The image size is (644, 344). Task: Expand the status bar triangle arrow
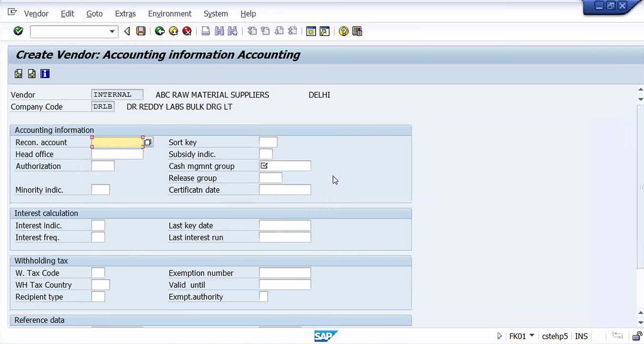point(499,336)
